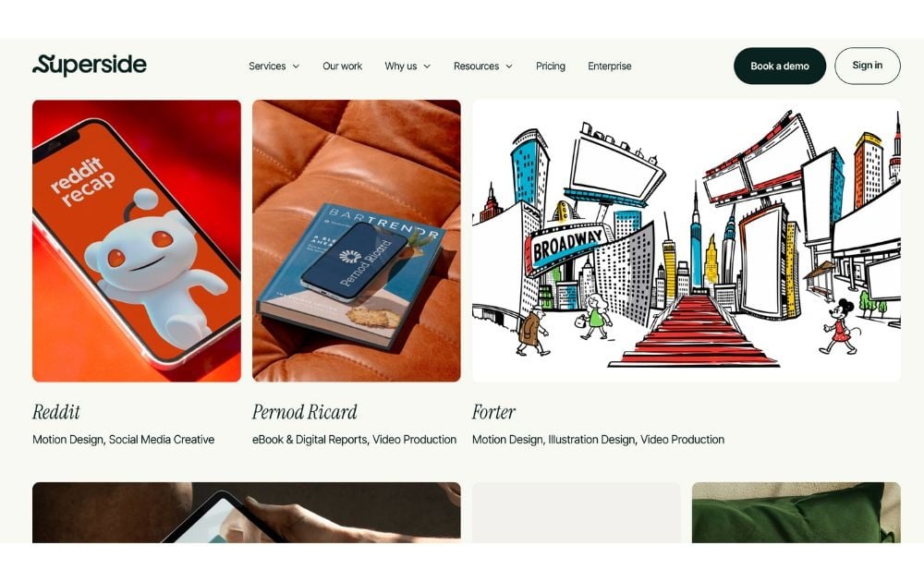This screenshot has width=924, height=582.
Task: Open the Forter Broadway illustration thumbnail
Action: click(x=687, y=241)
